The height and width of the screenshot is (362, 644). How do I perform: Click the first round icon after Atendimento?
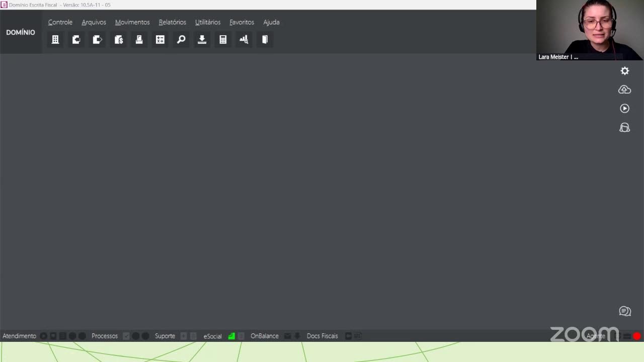click(44, 336)
